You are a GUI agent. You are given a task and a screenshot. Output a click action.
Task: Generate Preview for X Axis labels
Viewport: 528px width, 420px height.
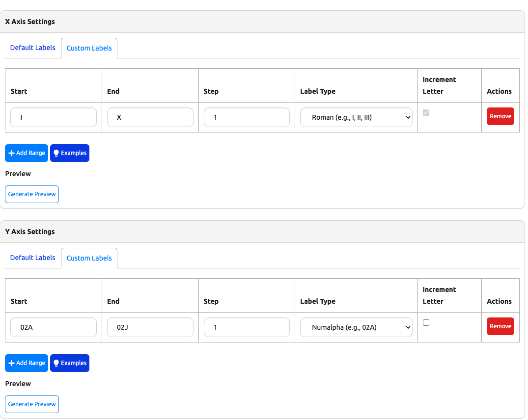(x=32, y=194)
